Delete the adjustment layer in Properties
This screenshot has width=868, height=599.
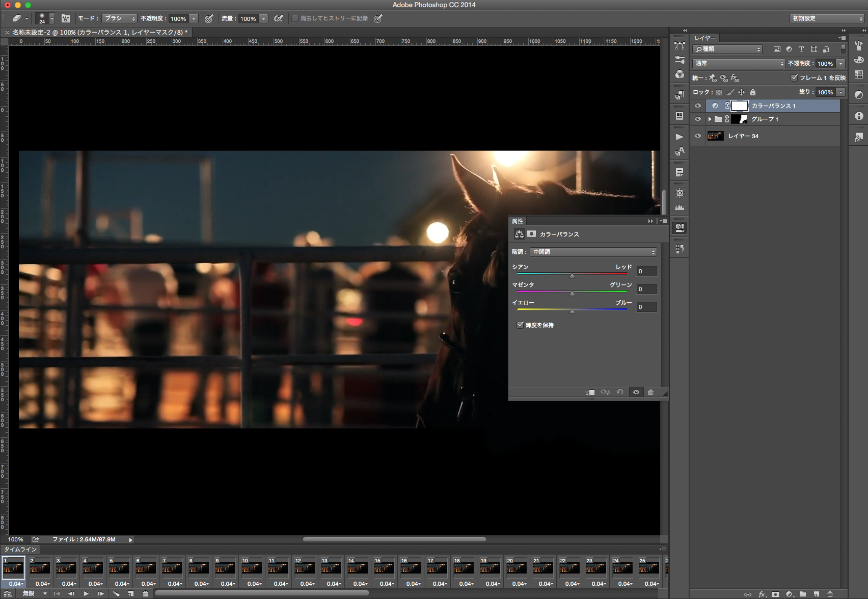[650, 392]
